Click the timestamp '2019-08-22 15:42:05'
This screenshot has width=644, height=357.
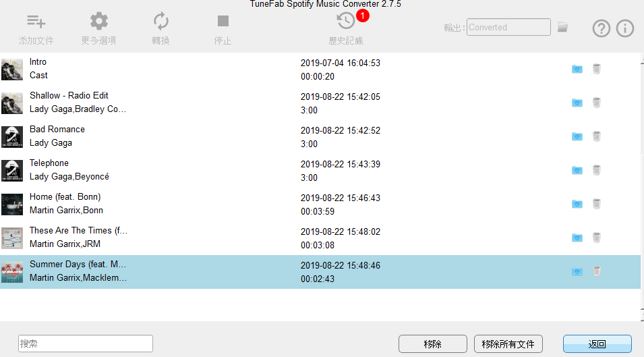[341, 97]
